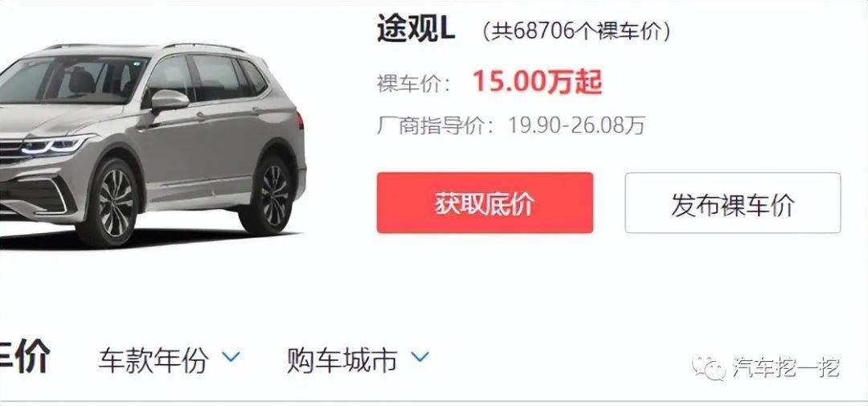This screenshot has height=406, width=868.
Task: Click the 厂商指导价 19.90-26.08万 text
Action: (511, 125)
